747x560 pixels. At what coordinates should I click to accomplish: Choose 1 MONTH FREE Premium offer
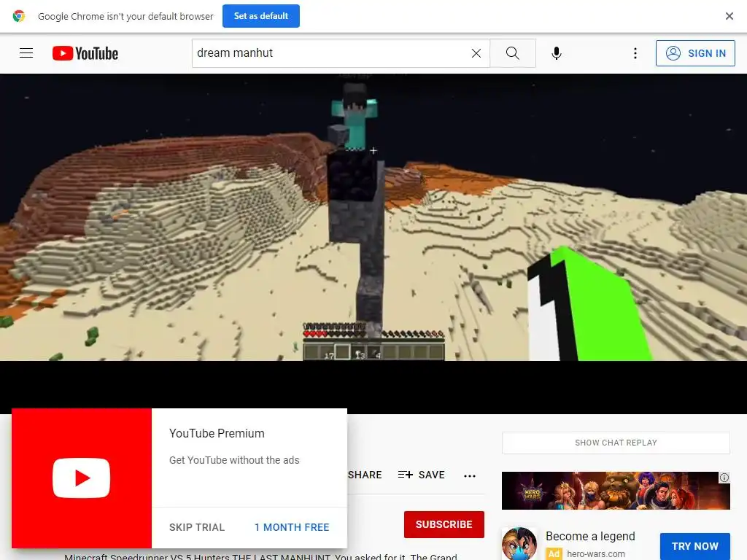pos(292,527)
